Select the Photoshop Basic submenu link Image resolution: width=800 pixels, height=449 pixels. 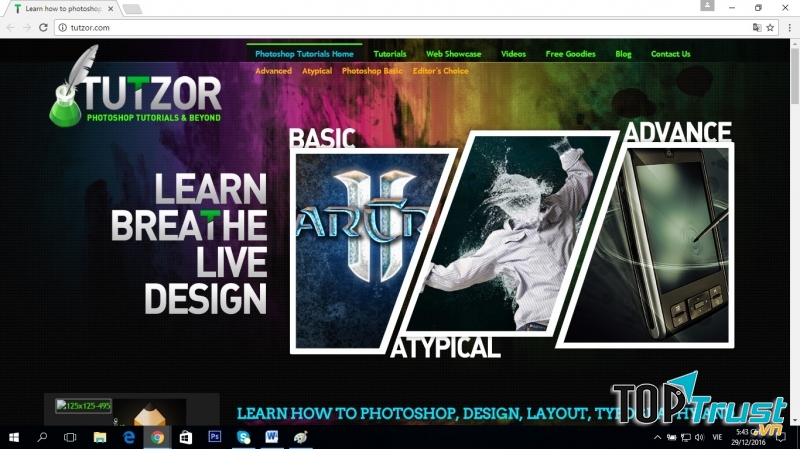pyautogui.click(x=372, y=71)
